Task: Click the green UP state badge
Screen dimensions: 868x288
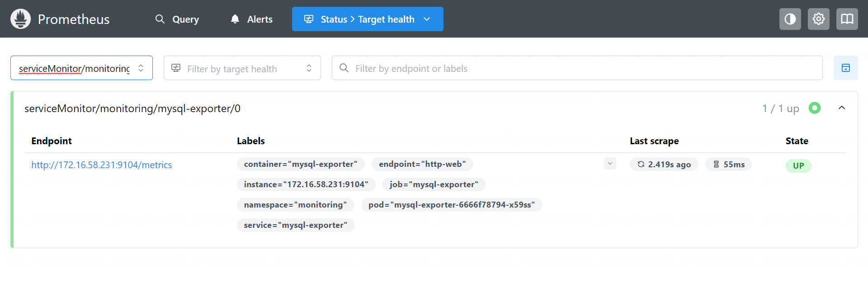Action: (x=798, y=165)
